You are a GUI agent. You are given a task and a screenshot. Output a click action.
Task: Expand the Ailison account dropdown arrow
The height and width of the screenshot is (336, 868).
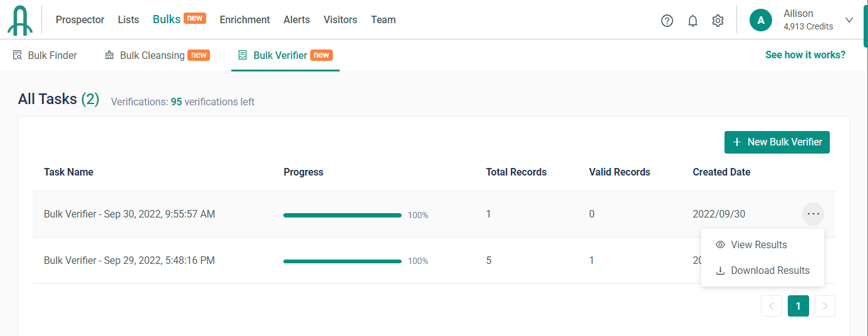click(x=849, y=20)
